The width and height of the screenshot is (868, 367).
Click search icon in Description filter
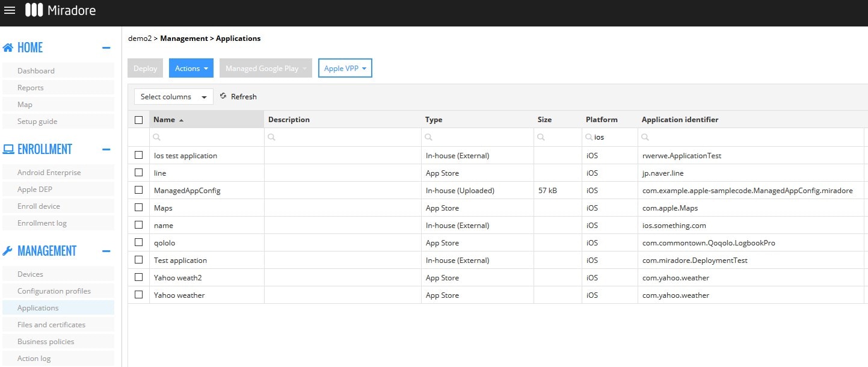(272, 137)
